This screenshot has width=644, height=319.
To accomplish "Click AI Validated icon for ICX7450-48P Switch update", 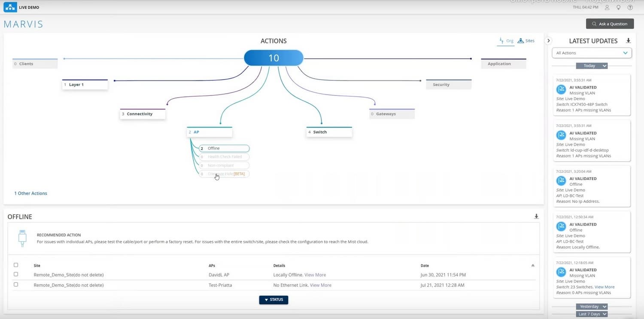I will (561, 89).
